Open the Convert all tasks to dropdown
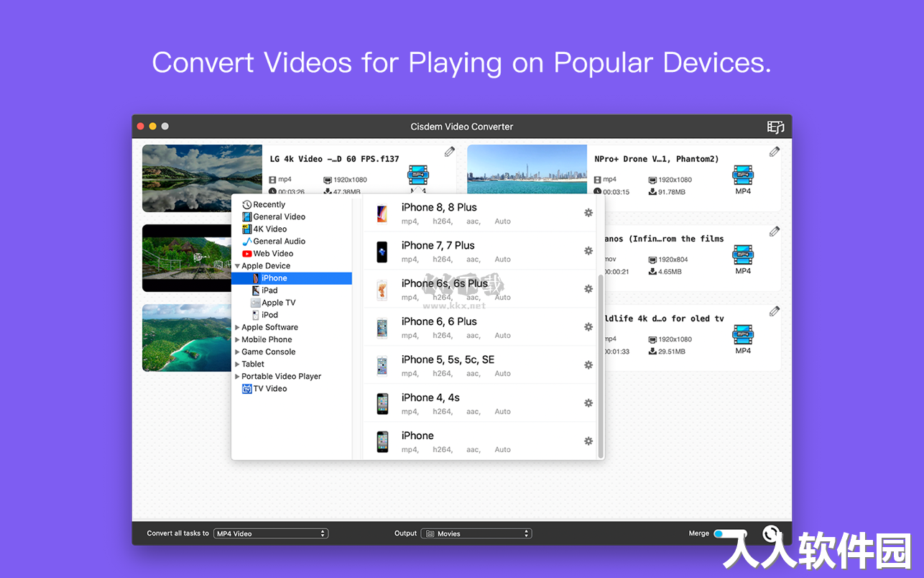 point(271,533)
